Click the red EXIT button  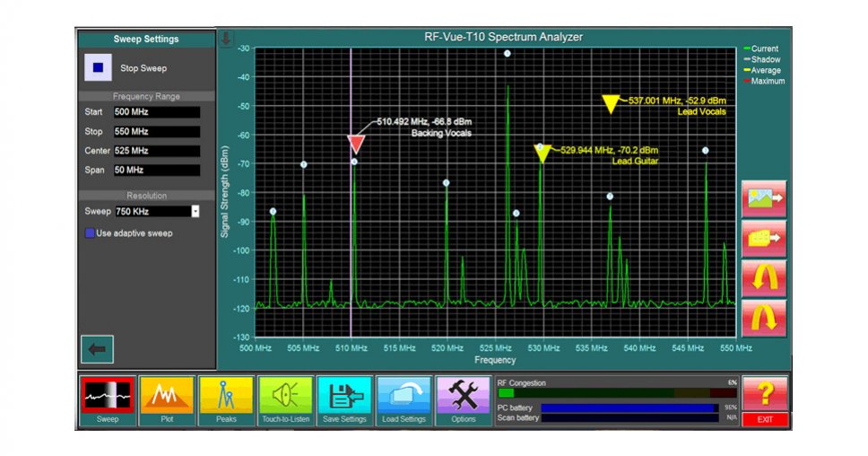(765, 419)
